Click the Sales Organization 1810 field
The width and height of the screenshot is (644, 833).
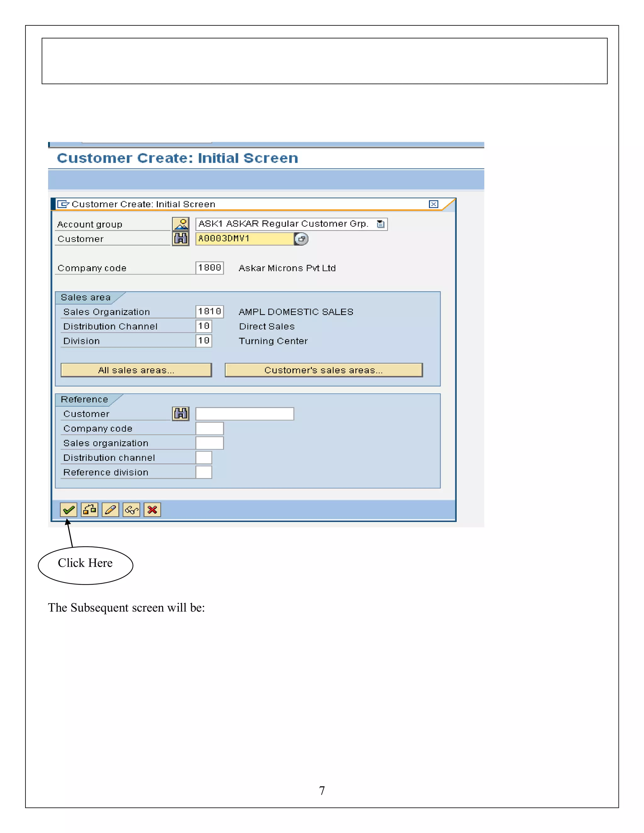click(209, 312)
